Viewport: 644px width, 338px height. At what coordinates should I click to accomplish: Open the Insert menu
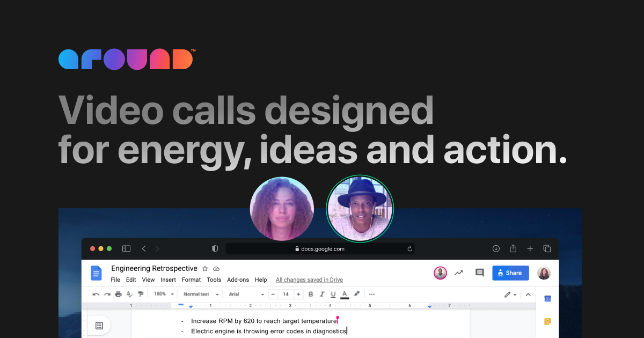168,280
